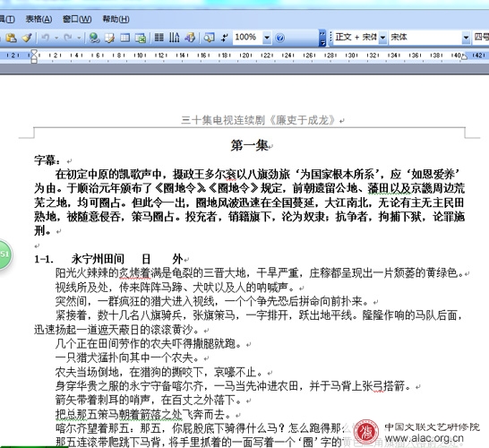Screen dimensions: 489x448
Task: Open Word Help question mark icon
Action: (280, 38)
